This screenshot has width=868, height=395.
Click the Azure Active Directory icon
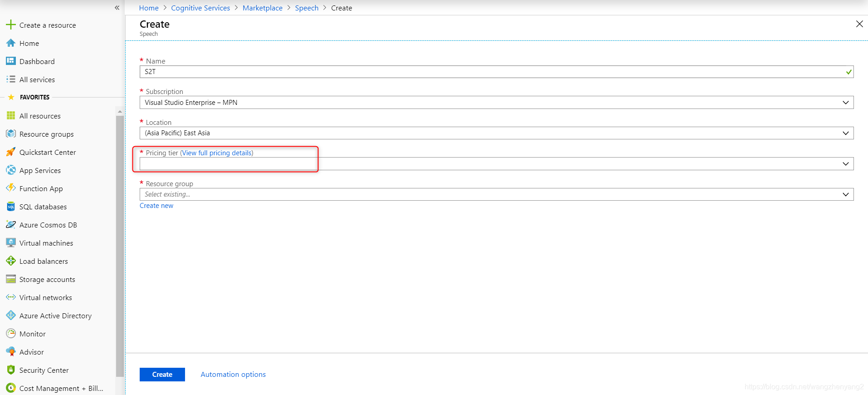click(x=11, y=315)
